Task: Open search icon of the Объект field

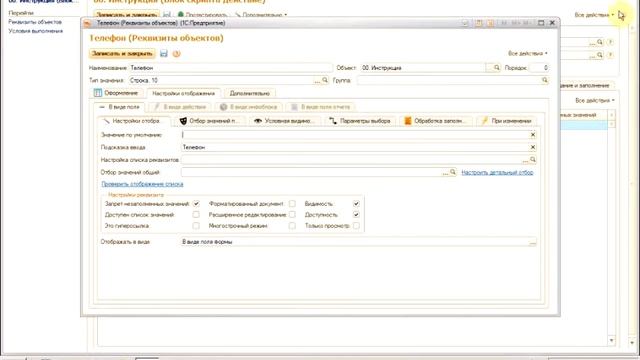Action: point(496,68)
